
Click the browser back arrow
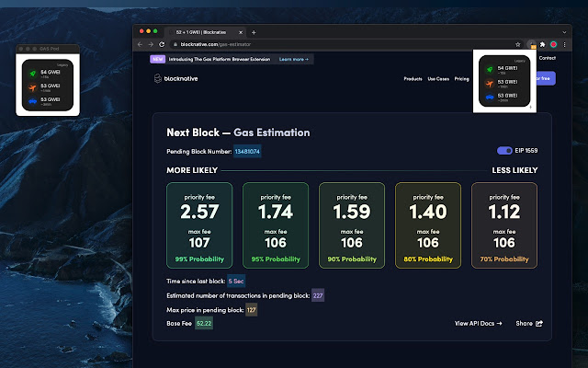[140, 44]
